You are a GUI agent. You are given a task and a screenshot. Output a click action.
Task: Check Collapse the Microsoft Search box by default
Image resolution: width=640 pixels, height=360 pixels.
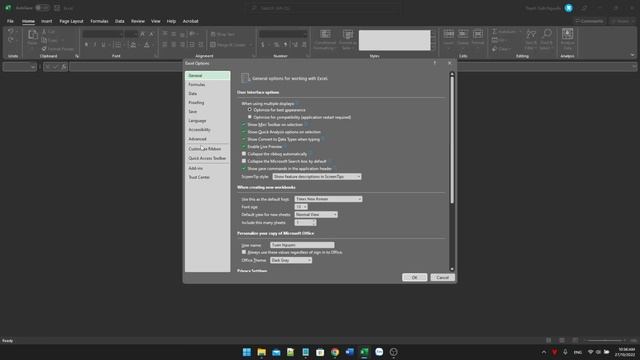point(244,161)
